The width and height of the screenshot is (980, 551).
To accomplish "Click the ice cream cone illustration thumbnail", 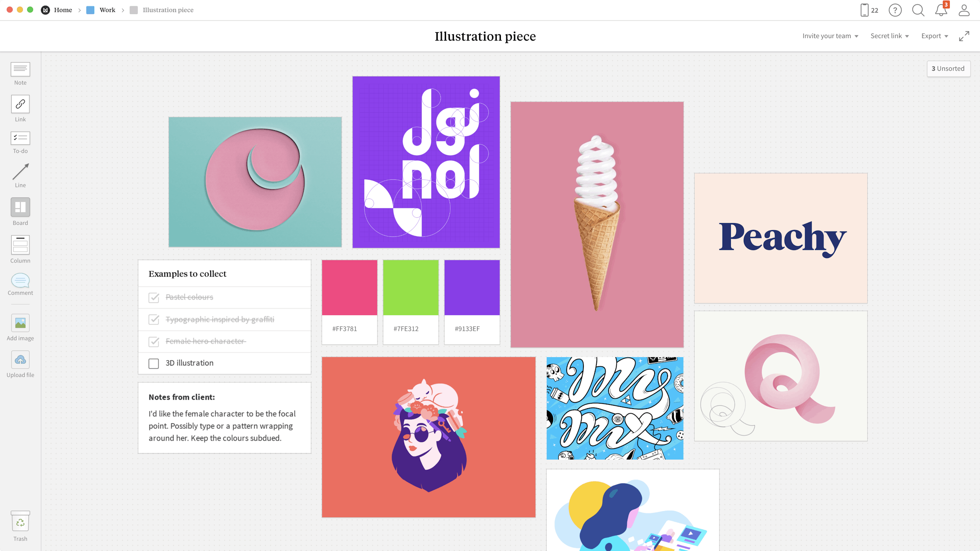I will [x=596, y=224].
